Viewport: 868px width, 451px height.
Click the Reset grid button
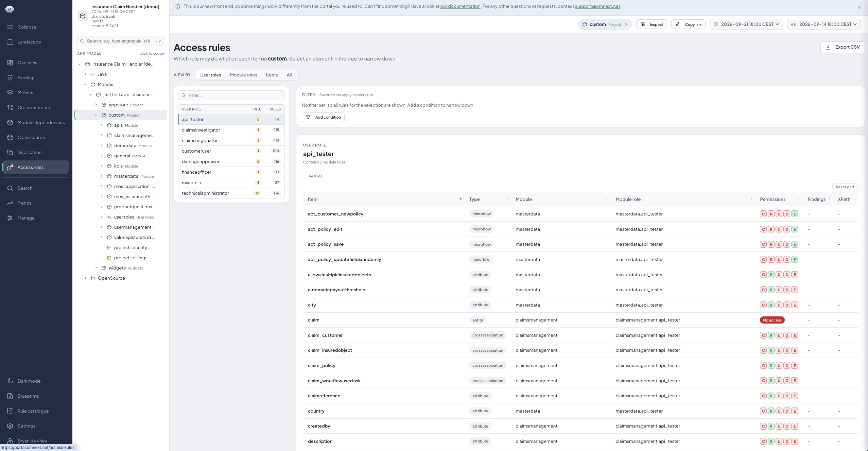point(845,187)
